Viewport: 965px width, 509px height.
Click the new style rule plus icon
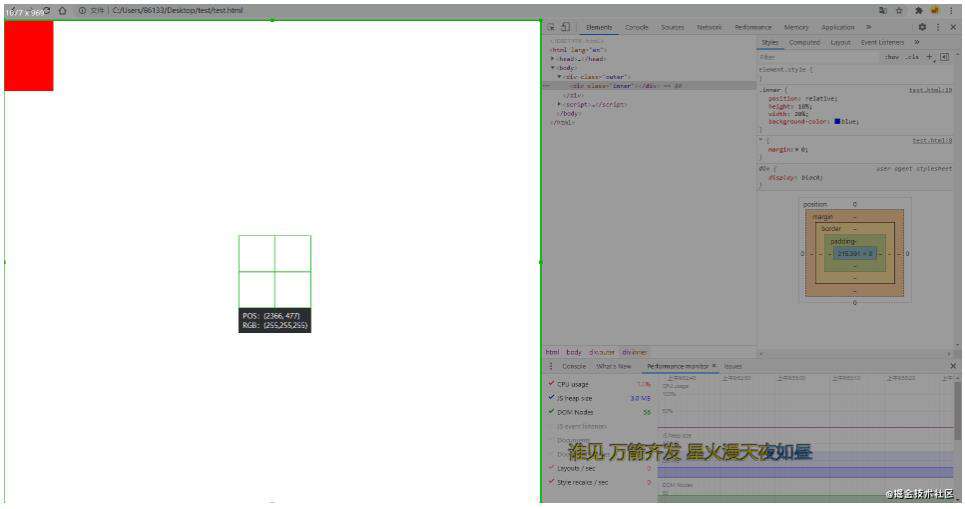click(x=930, y=57)
